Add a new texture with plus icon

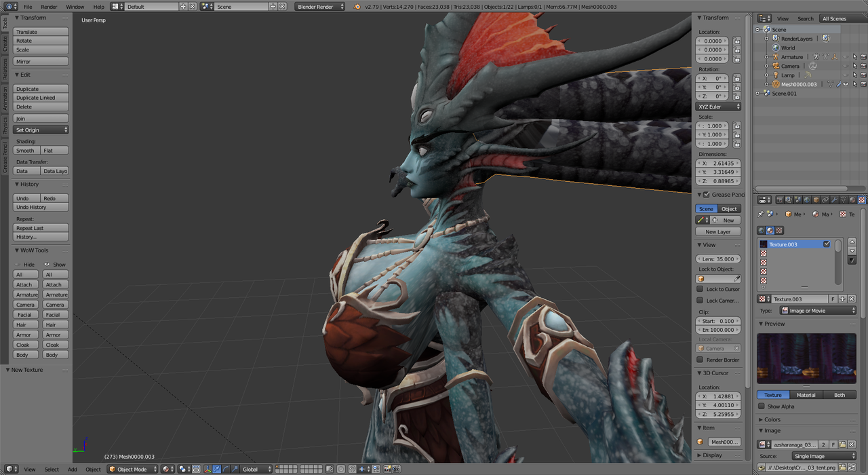(843, 299)
